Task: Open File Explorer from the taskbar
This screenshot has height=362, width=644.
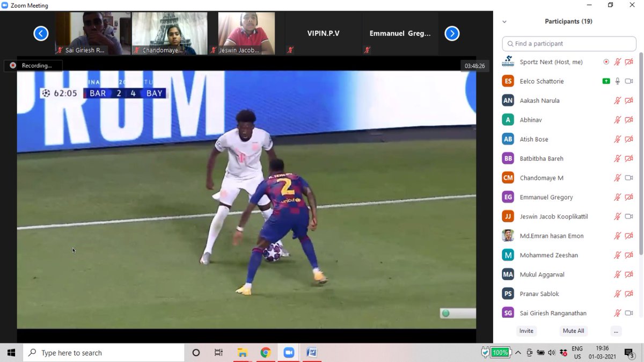Action: coord(243,353)
